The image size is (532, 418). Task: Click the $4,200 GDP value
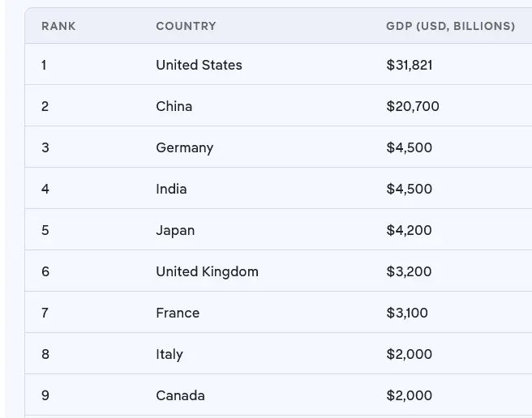409,230
